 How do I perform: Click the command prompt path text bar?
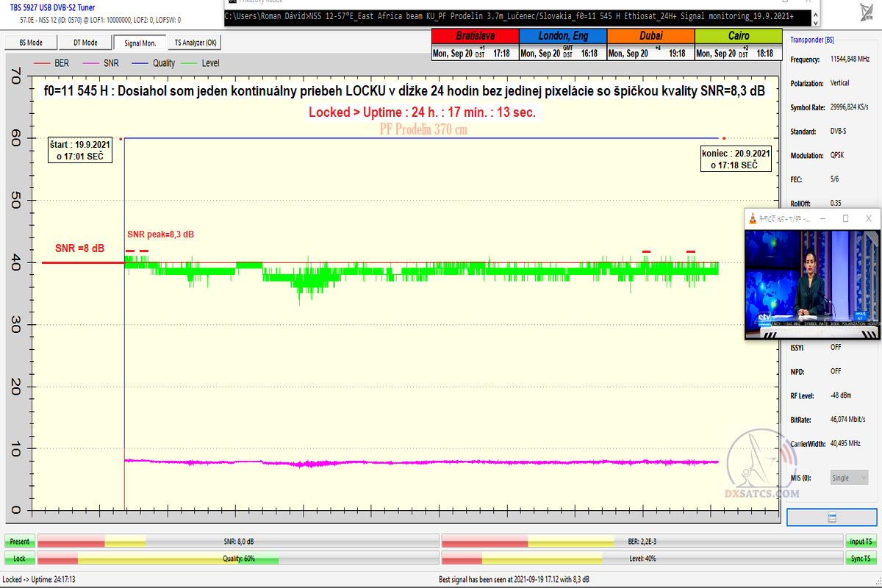click(514, 15)
